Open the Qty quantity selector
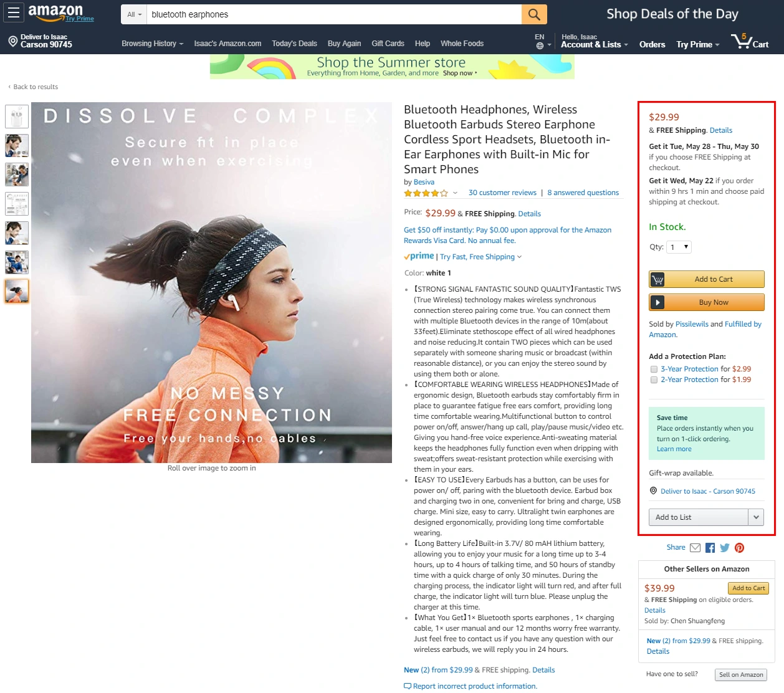 (x=679, y=247)
